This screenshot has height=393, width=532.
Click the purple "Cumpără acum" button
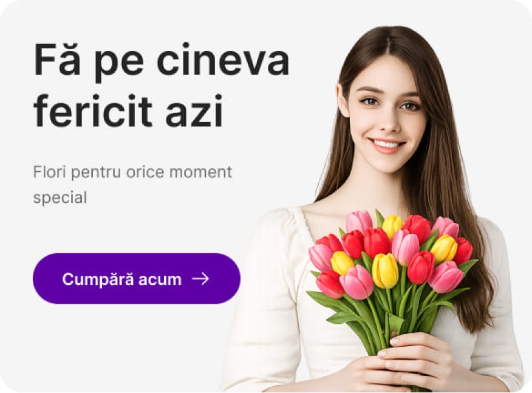pos(137,278)
